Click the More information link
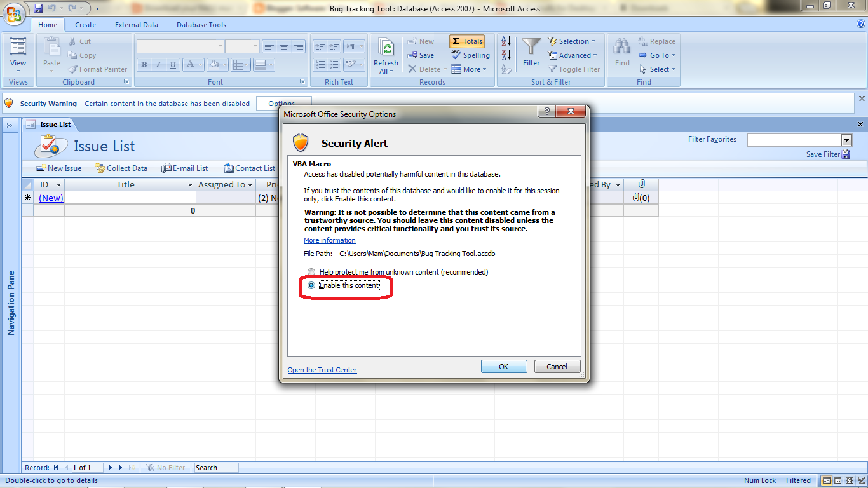868x488 pixels. [330, 240]
